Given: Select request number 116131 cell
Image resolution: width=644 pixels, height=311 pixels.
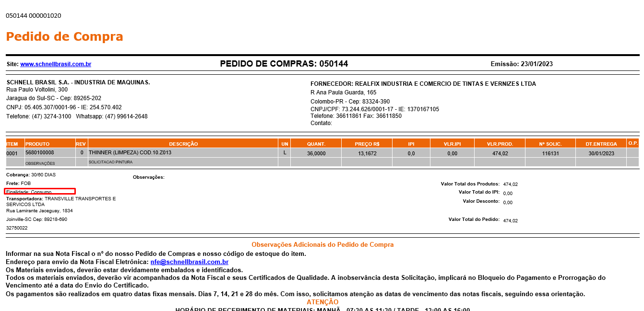Looking at the screenshot, I should [x=550, y=153].
